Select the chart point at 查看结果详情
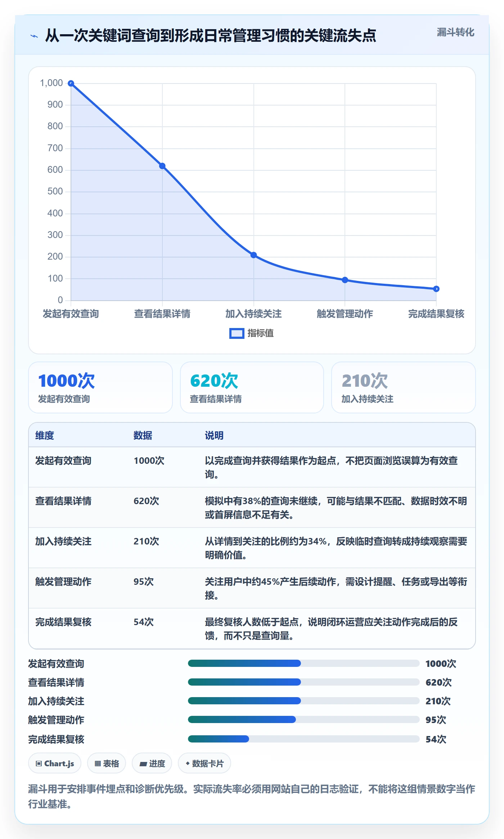 tap(162, 166)
